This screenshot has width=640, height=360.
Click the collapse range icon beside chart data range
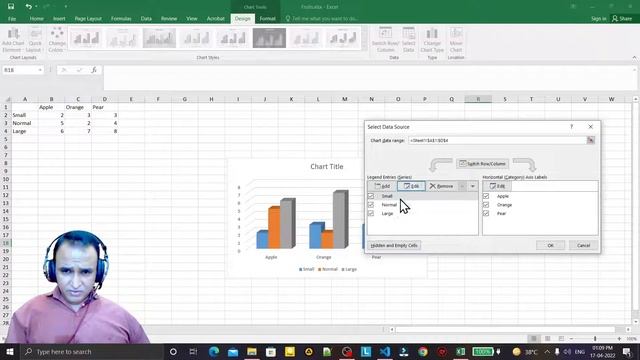[x=591, y=140]
